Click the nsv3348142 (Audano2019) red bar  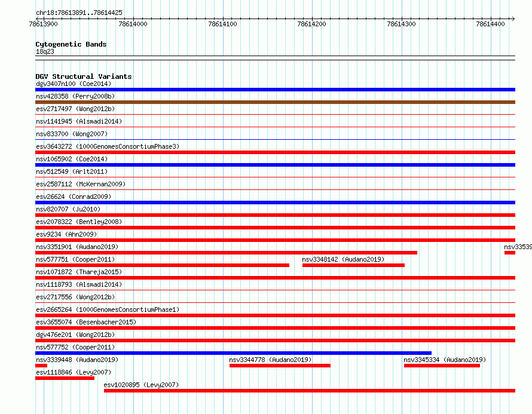point(353,265)
